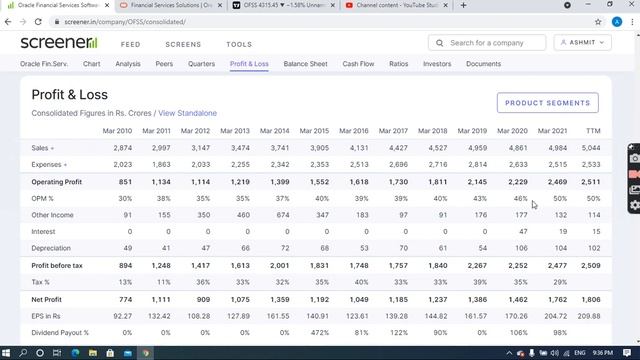Click the browser back arrow
Screen dimensions: 640x360
8,22
